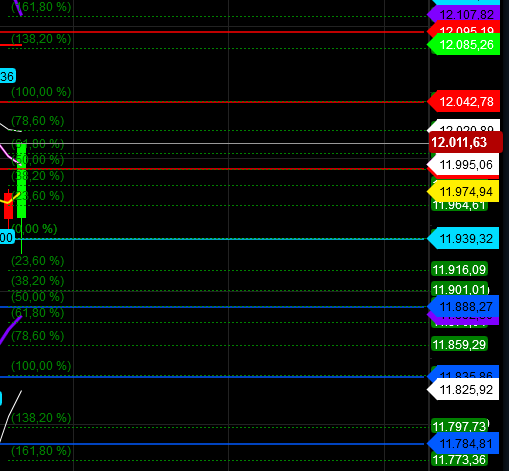Select the (0,00 %) Fibonacci label
The image size is (509, 471).
[x=34, y=229]
